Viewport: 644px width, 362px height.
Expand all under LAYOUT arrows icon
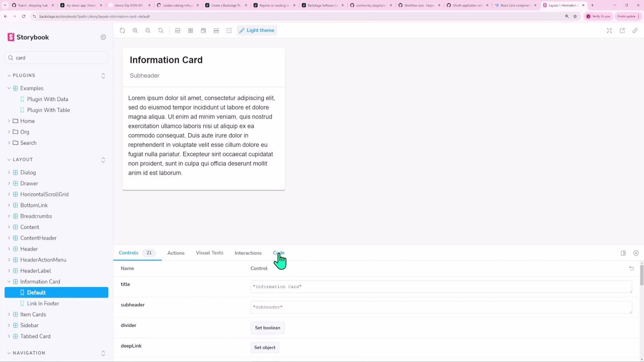point(103,160)
